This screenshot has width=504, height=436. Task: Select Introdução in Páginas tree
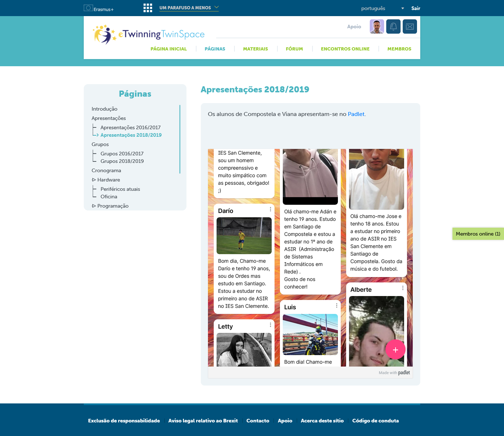click(x=105, y=109)
